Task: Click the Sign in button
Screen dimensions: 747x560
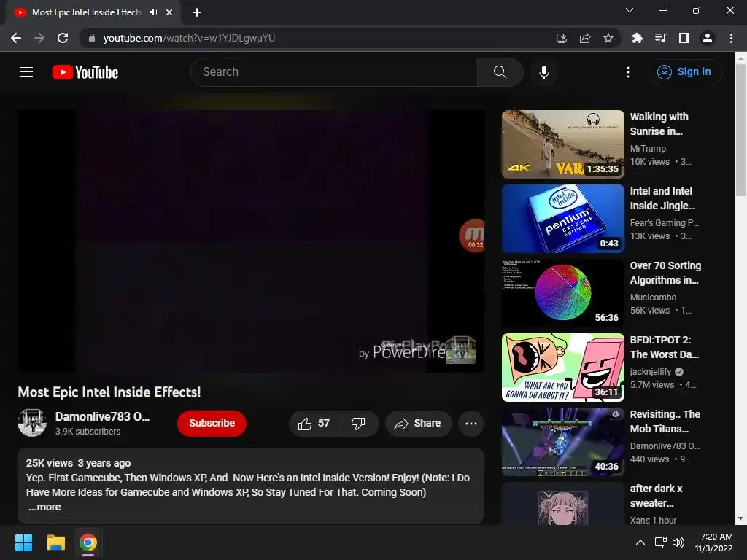Action: (685, 72)
